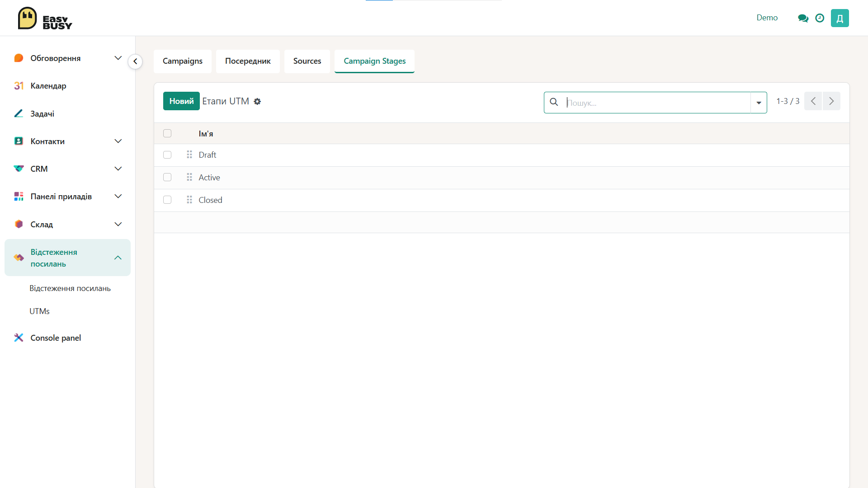Open the Етапи UTM gear settings
The width and height of the screenshot is (868, 488).
click(257, 102)
